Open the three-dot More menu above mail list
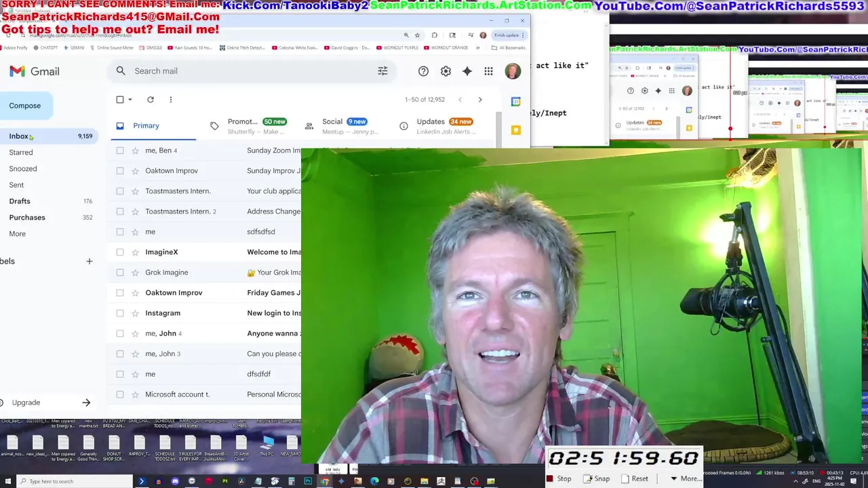Viewport: 868px width, 488px height. pyautogui.click(x=170, y=100)
